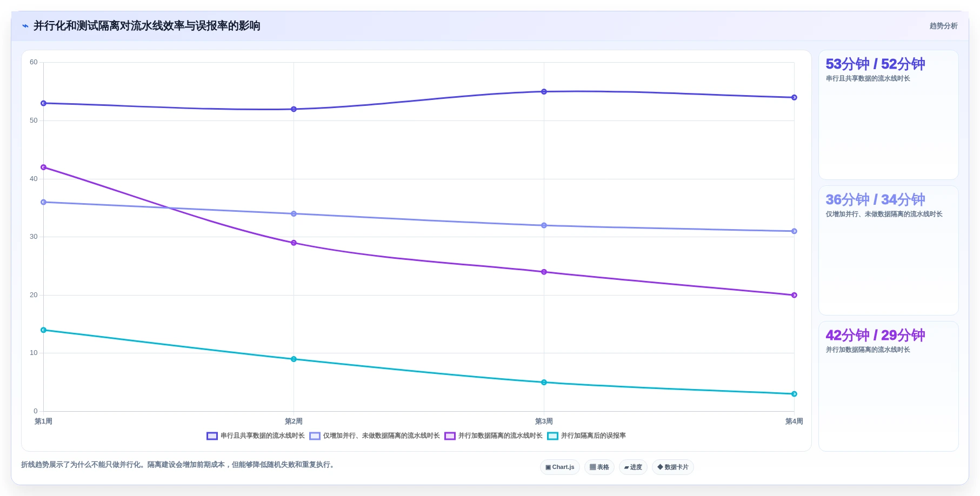
Task: Click the x-axis label 第1周
Action: (x=44, y=421)
